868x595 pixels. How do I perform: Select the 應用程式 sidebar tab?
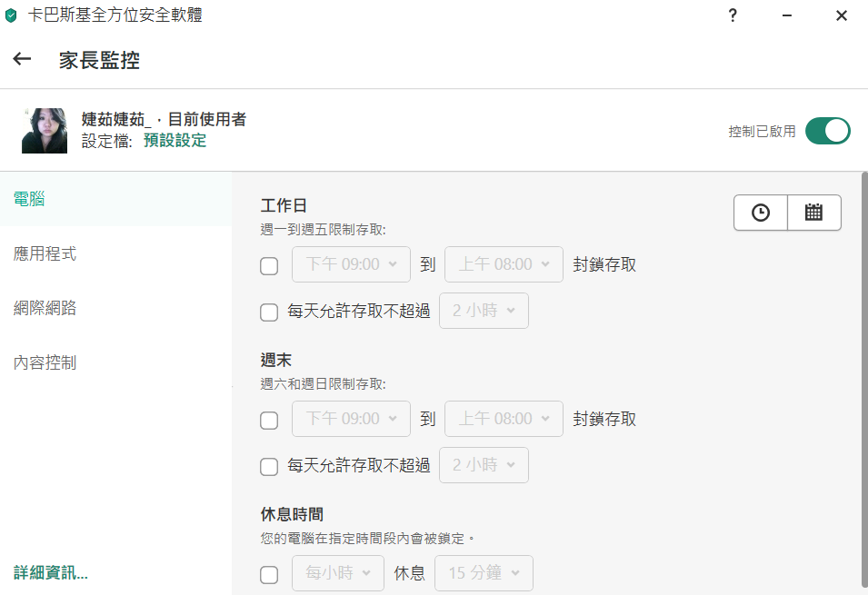pyautogui.click(x=45, y=253)
